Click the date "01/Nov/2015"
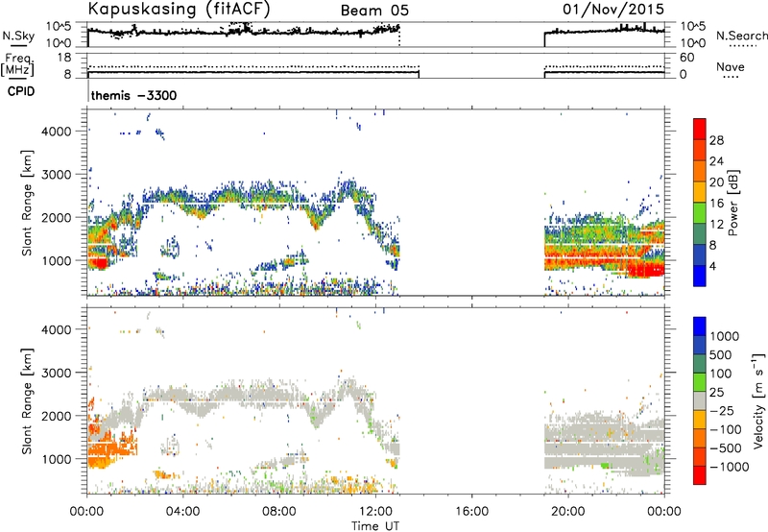The image size is (768, 532). pyautogui.click(x=613, y=9)
